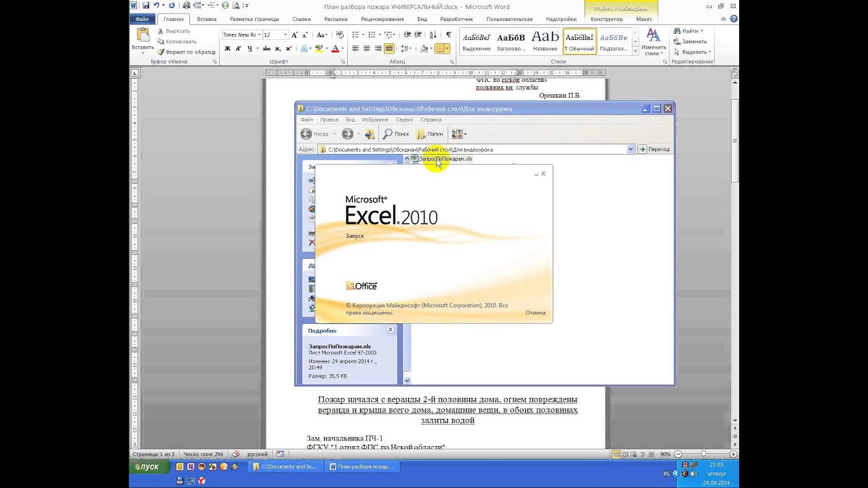Apply the Заголово... heading style thumbnail
The width and height of the screenshot is (868, 488).
pos(511,42)
